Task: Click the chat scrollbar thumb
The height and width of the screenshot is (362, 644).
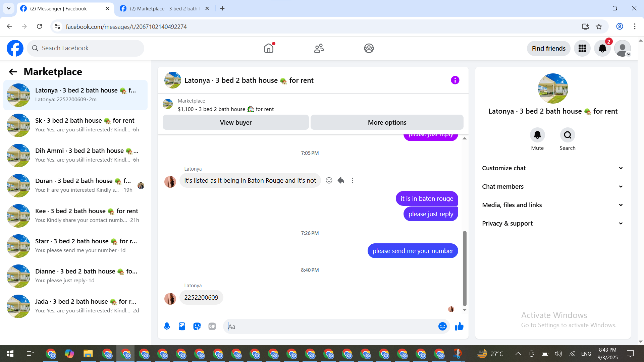Action: (465, 268)
